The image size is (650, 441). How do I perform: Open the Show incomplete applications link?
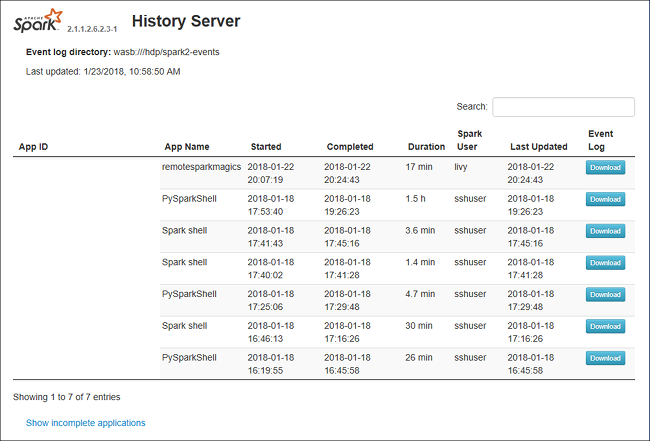pyautogui.click(x=85, y=423)
